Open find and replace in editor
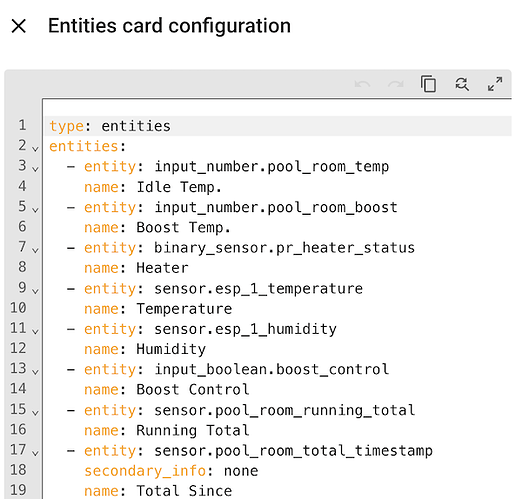Viewport: 522px width, 499px height. (462, 84)
